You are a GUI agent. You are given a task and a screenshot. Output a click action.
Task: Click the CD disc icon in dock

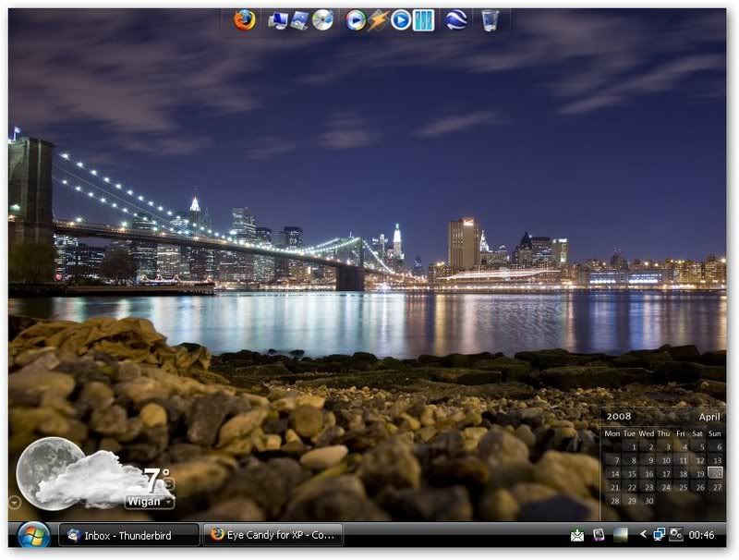point(322,19)
